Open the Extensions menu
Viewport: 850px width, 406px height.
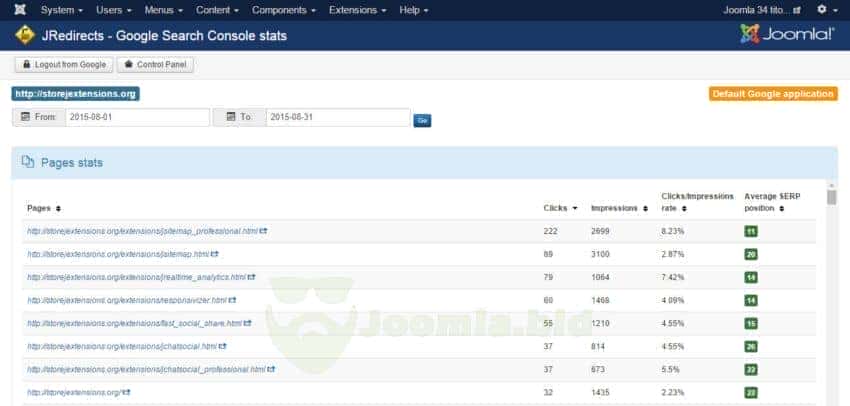(358, 10)
